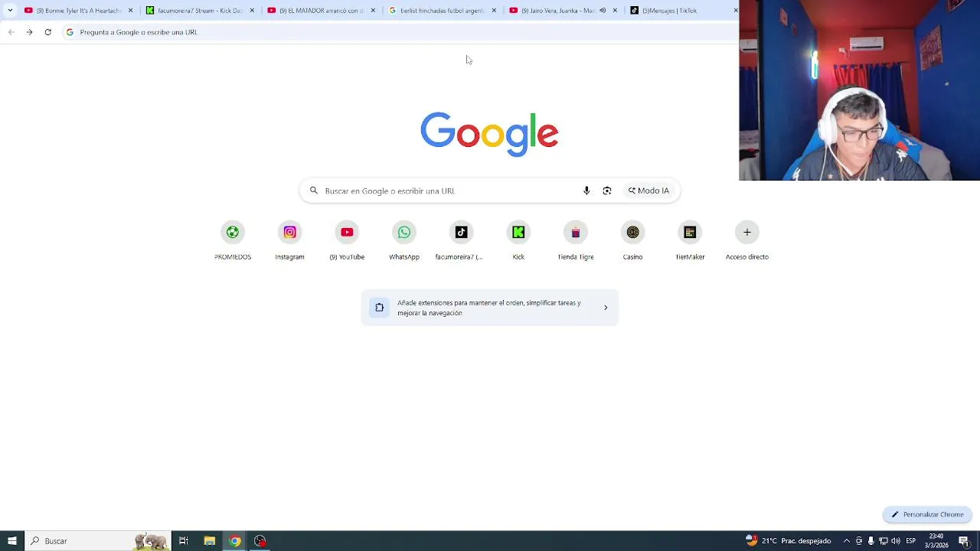Viewport: 980px width, 551px height.
Task: Go back with the back arrow
Action: (x=11, y=32)
